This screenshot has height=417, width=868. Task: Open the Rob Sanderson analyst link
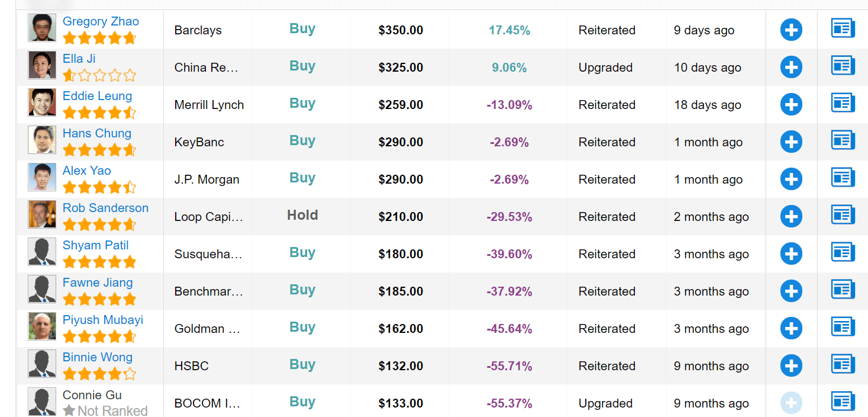click(x=105, y=208)
